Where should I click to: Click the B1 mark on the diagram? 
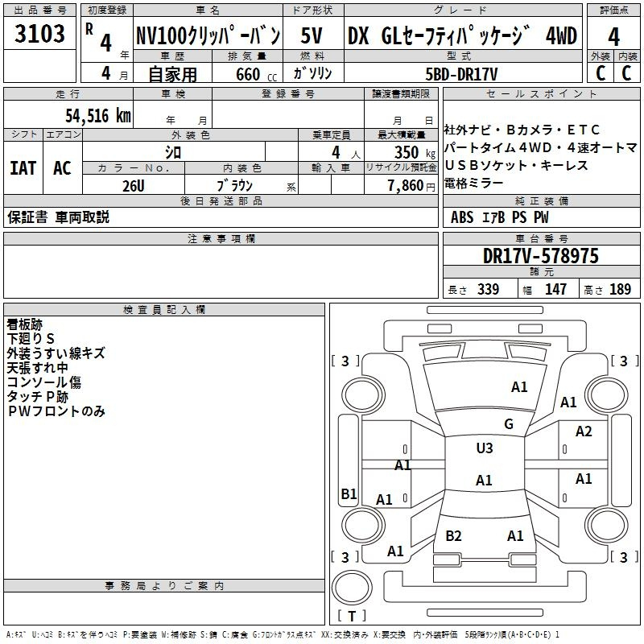click(349, 493)
